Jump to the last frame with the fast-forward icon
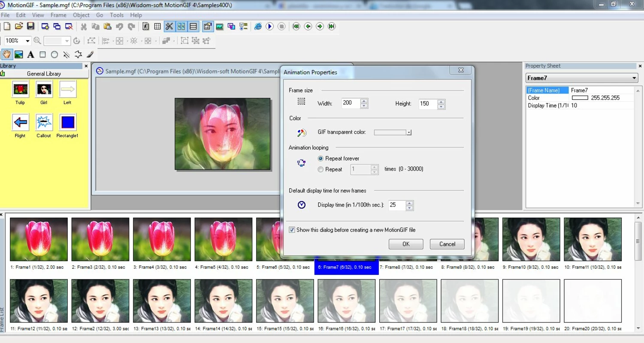Image resolution: width=644 pixels, height=343 pixels. (332, 27)
